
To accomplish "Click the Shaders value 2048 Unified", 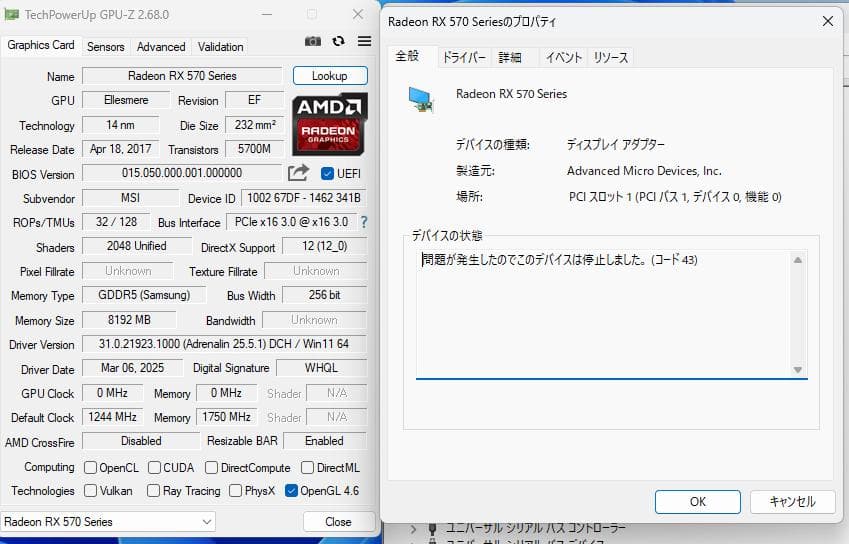I will click(137, 246).
